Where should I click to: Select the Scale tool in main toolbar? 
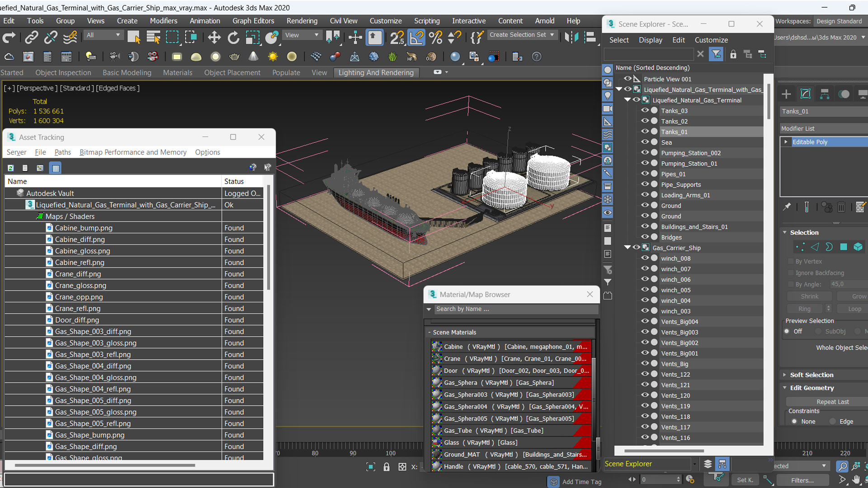pyautogui.click(x=252, y=38)
